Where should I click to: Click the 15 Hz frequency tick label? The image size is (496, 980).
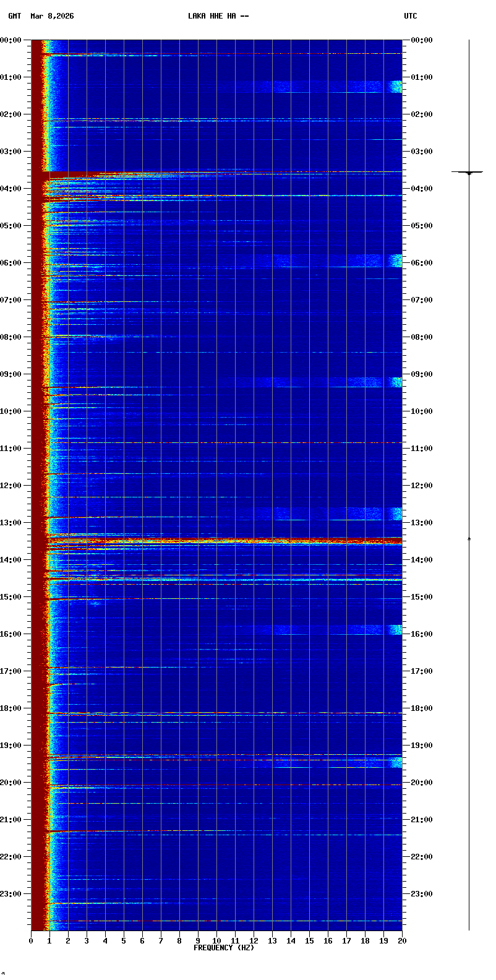click(x=309, y=941)
